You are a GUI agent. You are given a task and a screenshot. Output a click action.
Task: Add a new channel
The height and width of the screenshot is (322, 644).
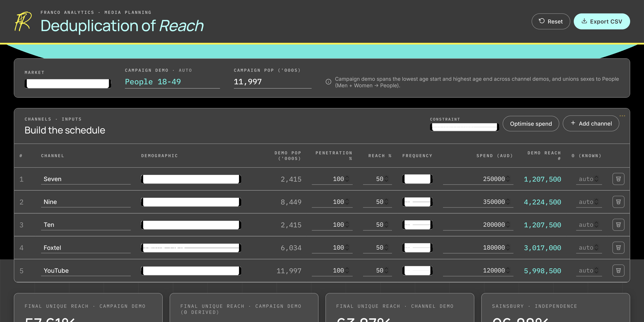click(591, 123)
